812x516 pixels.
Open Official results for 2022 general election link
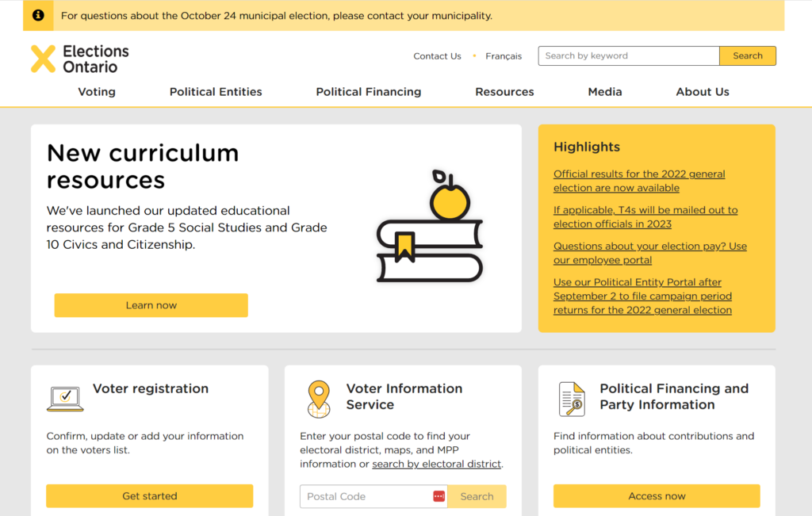pyautogui.click(x=639, y=181)
